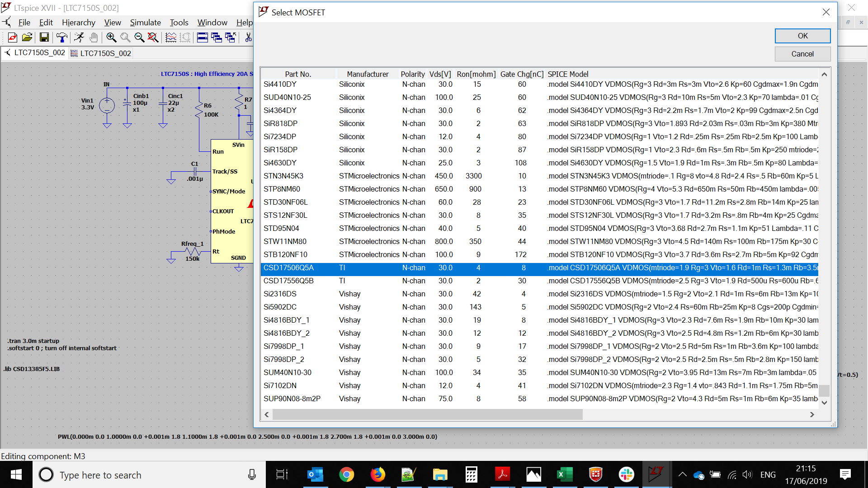Switch to the LTC7150S_002 waveform tab

click(101, 53)
